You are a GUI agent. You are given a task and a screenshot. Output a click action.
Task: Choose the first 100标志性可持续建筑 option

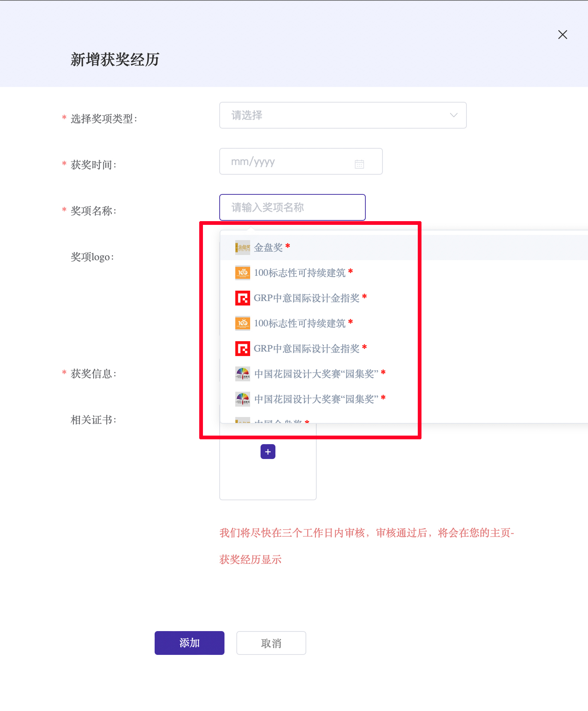pos(300,273)
